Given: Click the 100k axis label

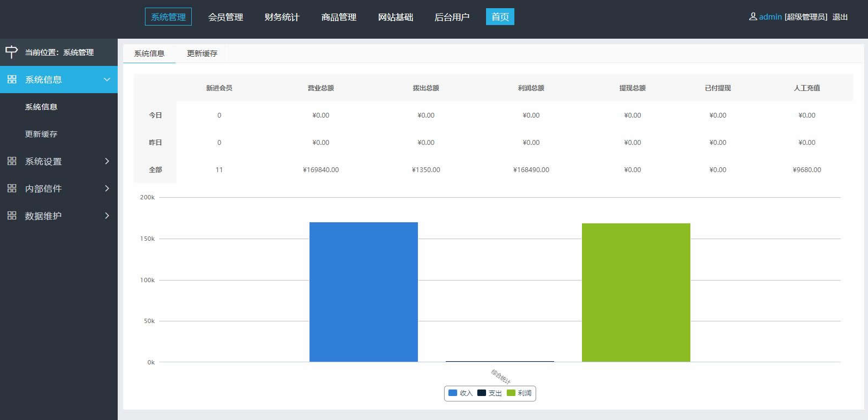Looking at the screenshot, I should coord(147,280).
